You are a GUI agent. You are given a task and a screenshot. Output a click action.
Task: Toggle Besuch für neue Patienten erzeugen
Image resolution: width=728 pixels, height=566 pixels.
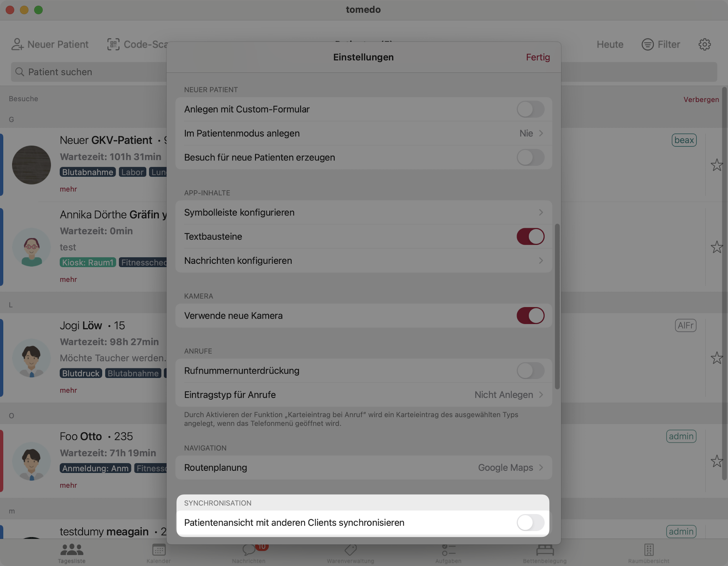click(530, 157)
